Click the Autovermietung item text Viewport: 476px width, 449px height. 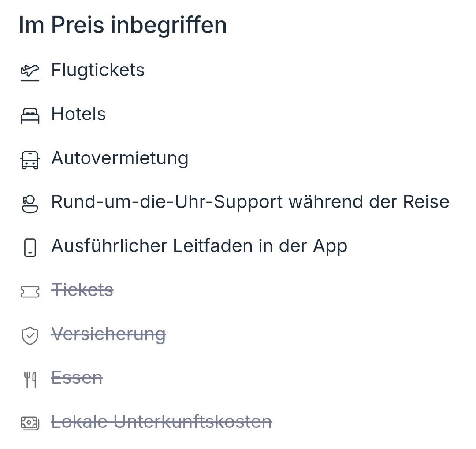pos(120,158)
